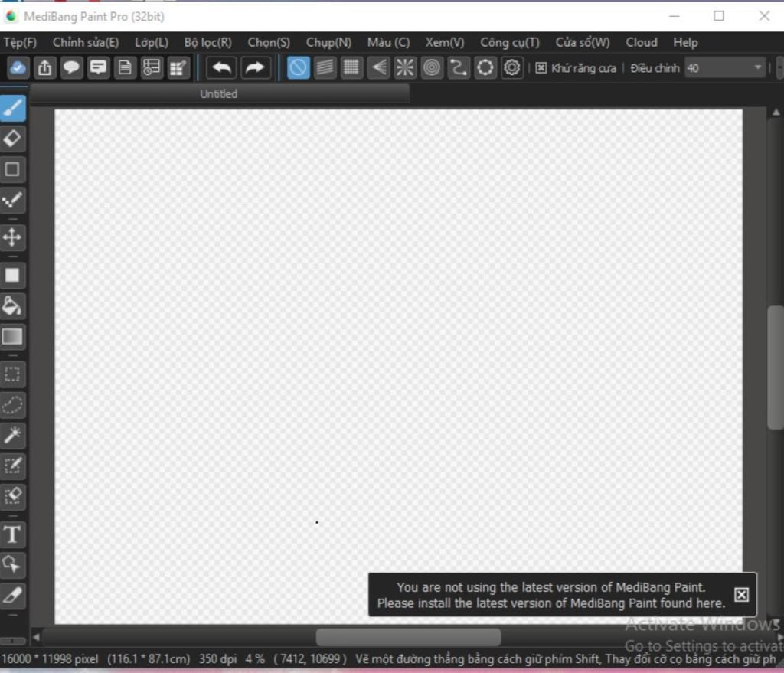Image resolution: width=784 pixels, height=673 pixels.
Task: Select the Gradient tool
Action: [12, 337]
